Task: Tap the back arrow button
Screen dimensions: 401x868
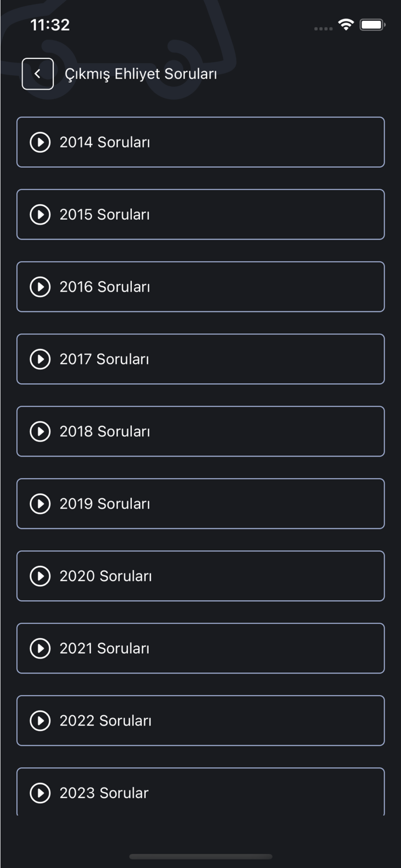Action: [x=38, y=74]
